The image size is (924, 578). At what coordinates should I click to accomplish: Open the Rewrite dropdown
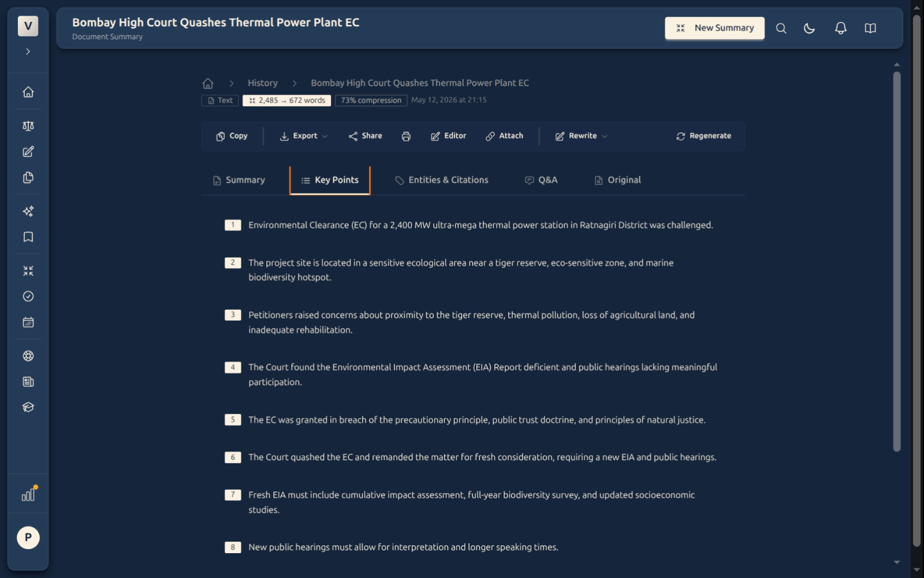581,136
